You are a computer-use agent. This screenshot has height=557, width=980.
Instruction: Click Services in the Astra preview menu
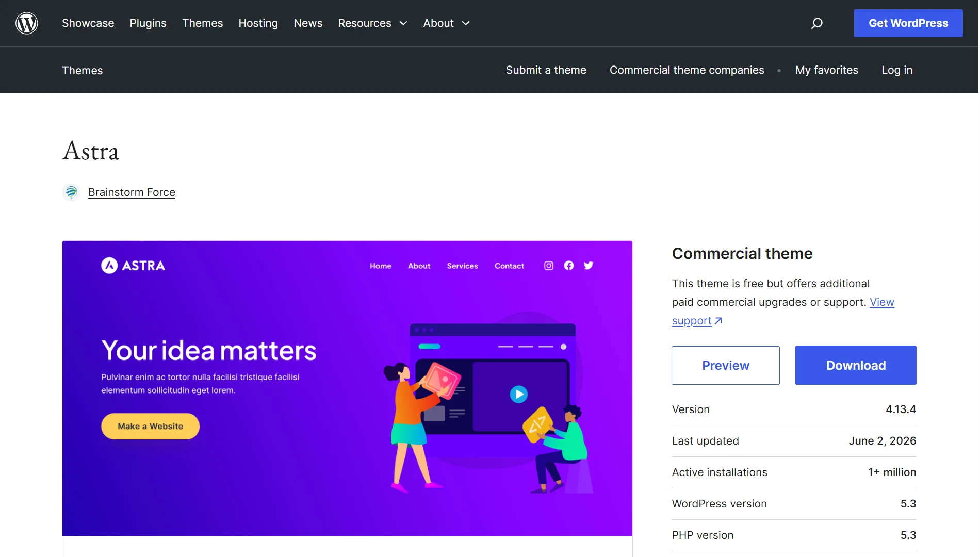point(463,266)
